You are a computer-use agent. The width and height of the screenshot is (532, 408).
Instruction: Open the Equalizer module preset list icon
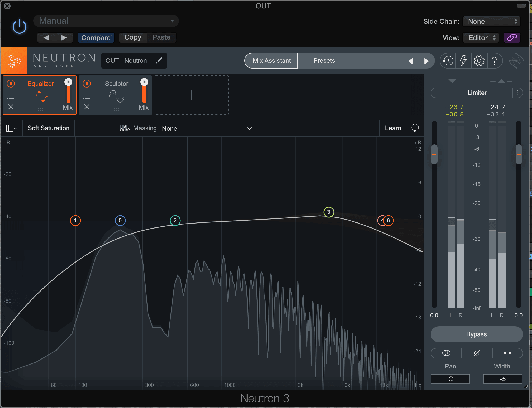(x=11, y=96)
